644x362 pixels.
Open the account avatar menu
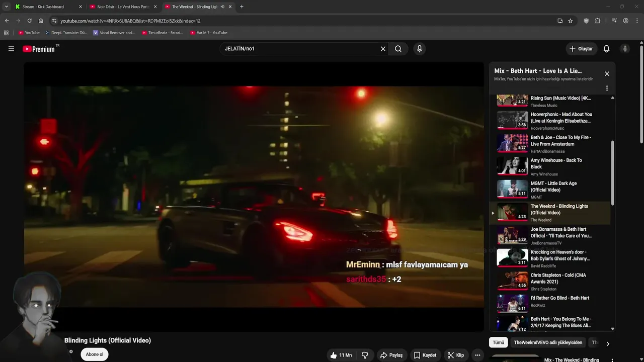click(625, 49)
